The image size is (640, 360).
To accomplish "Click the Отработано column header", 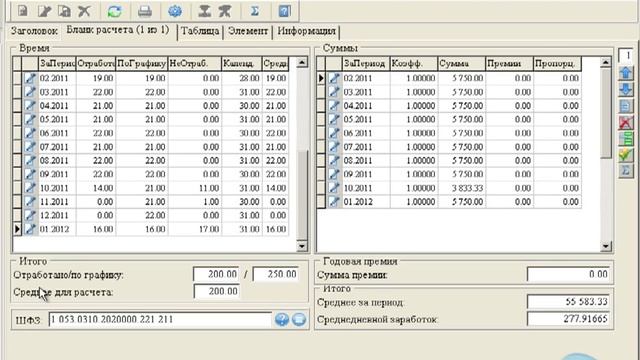I will coord(96,64).
